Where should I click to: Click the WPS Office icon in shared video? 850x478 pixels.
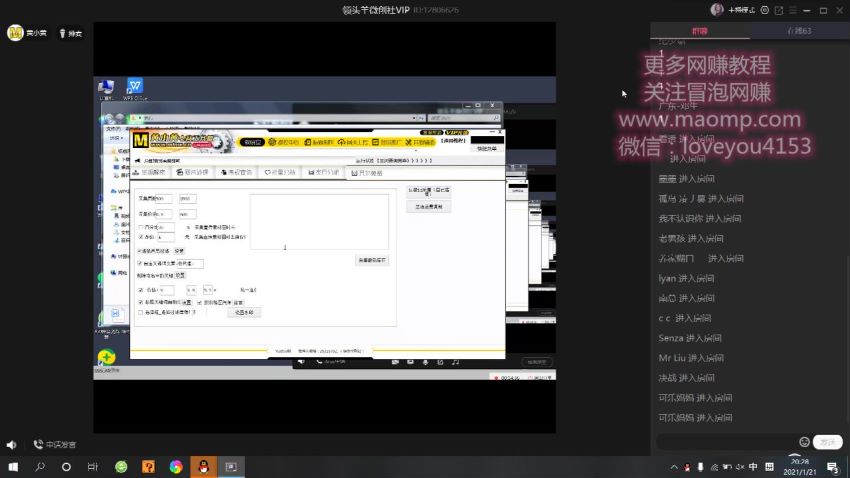point(134,89)
